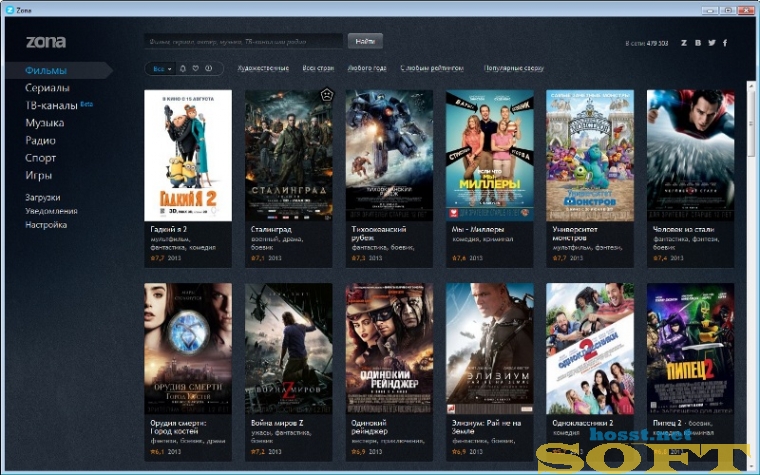Open Игры section
Viewport: 760px width, 475px height.
coord(38,175)
